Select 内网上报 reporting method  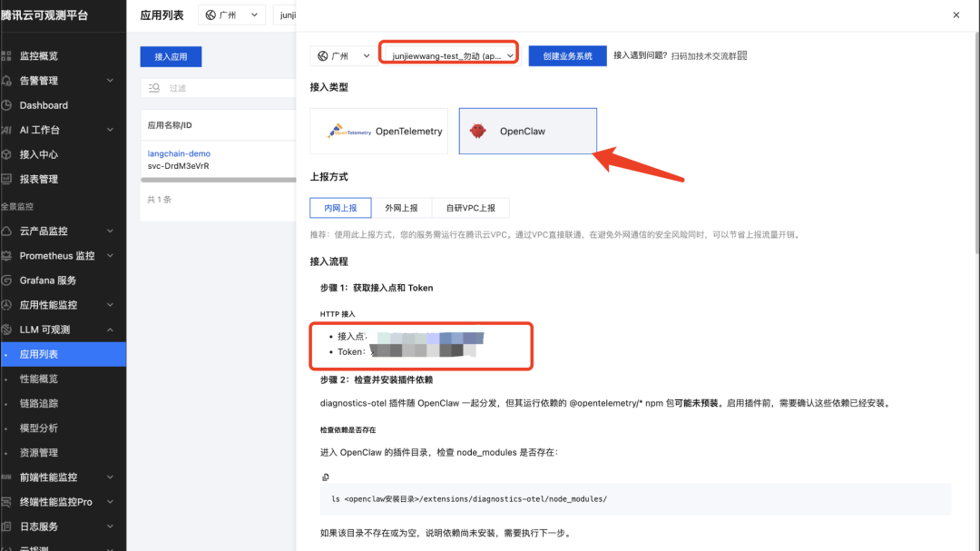(340, 208)
